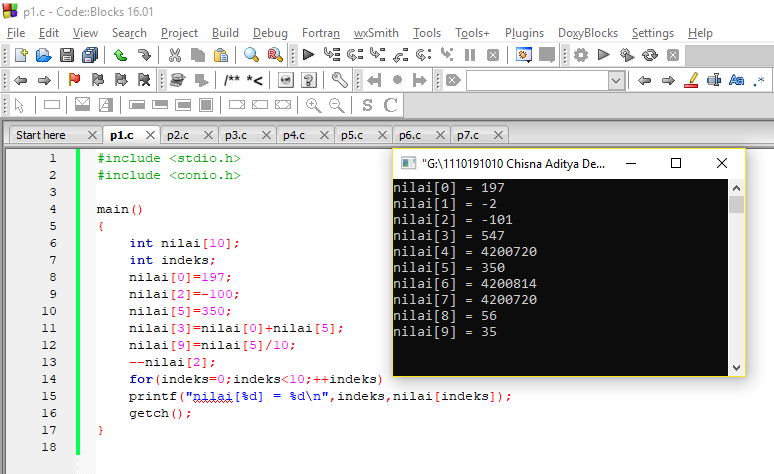Undo last edit

pos(120,55)
